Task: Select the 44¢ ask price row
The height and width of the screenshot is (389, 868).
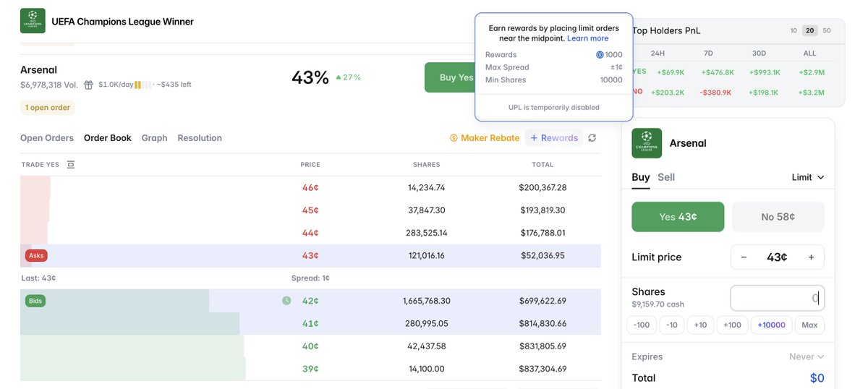Action: click(x=310, y=233)
